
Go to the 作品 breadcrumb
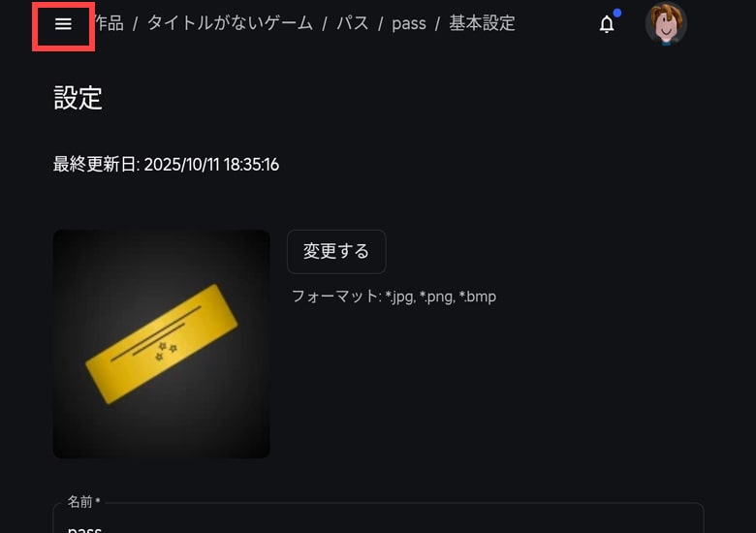point(110,23)
